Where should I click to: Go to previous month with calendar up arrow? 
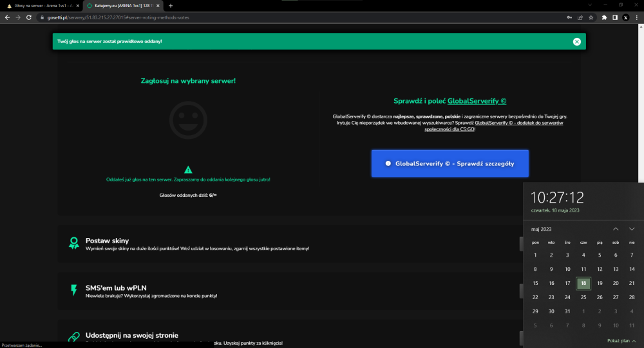tap(616, 229)
